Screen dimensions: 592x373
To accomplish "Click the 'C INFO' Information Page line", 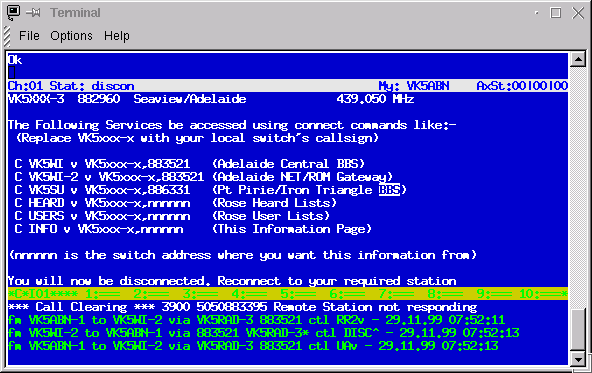I will (193, 229).
